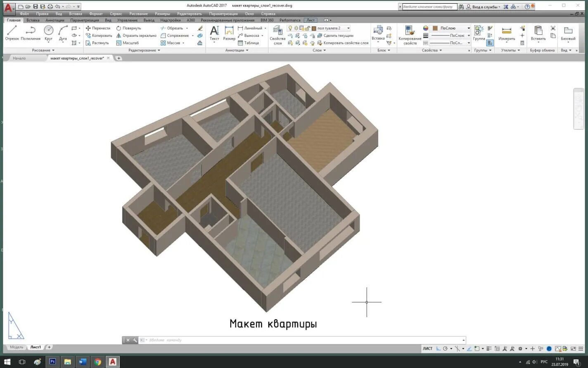
Task: Select the Круг circle tool
Action: [x=49, y=33]
